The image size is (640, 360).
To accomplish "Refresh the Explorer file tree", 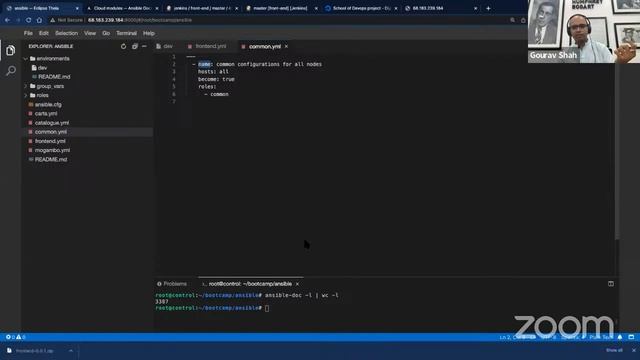I will 123,47.
